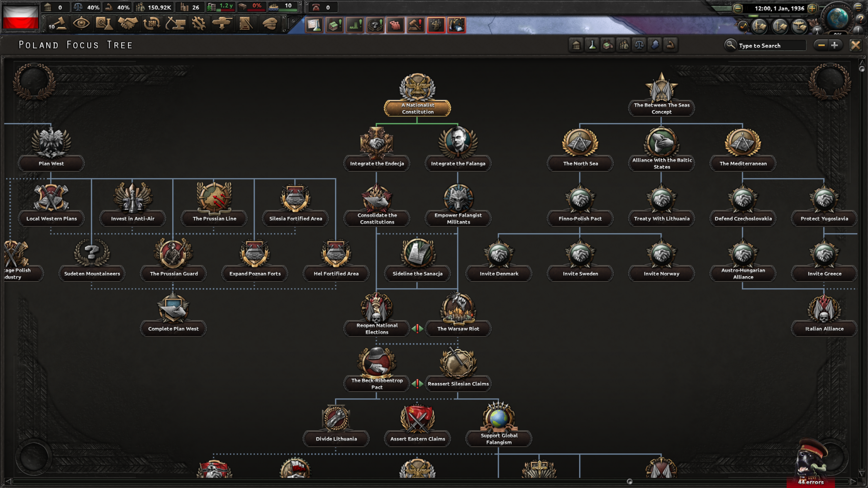Open the music player note icon
Screen dimensions: 868x488
tap(743, 26)
